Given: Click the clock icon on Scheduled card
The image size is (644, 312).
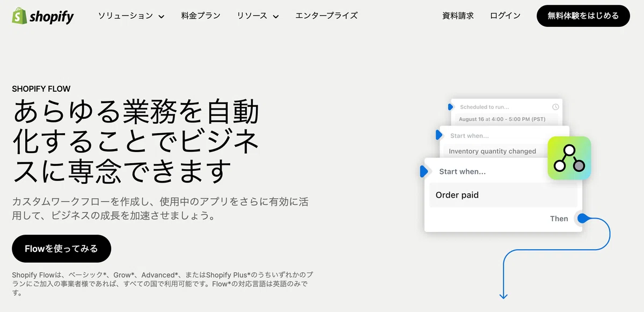Looking at the screenshot, I should (555, 107).
